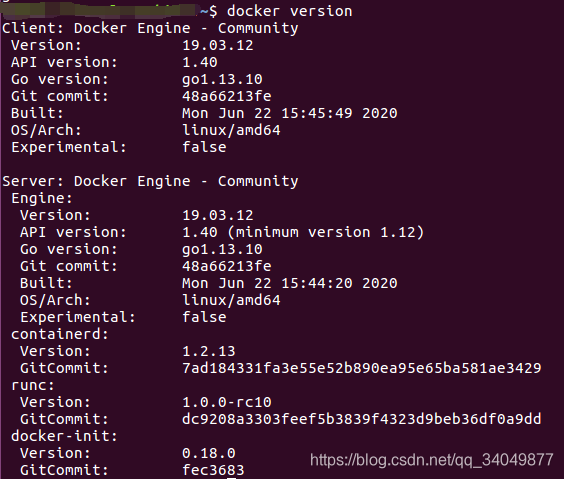Image resolution: width=564 pixels, height=479 pixels.
Task: Click the 'runc:' section label
Action: point(33,386)
